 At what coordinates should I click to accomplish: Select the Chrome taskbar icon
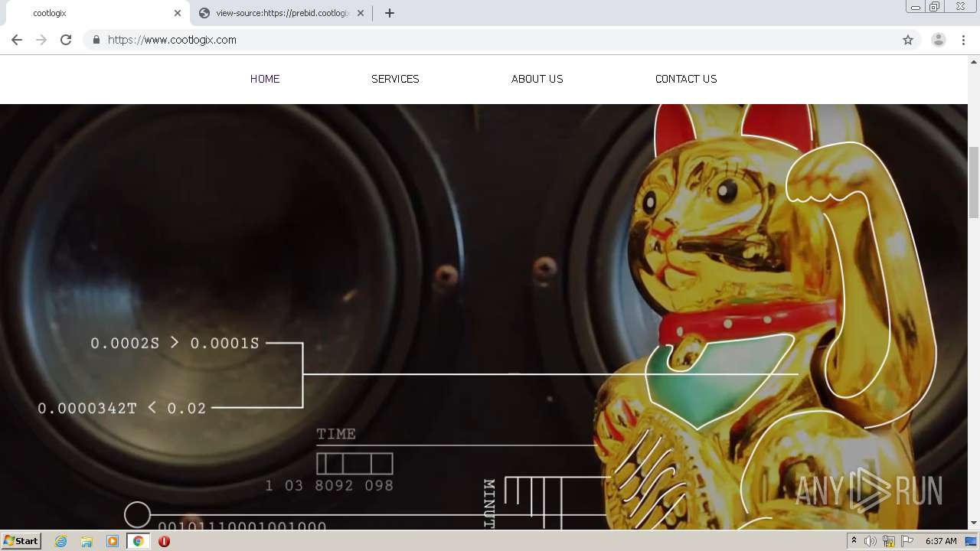138,541
